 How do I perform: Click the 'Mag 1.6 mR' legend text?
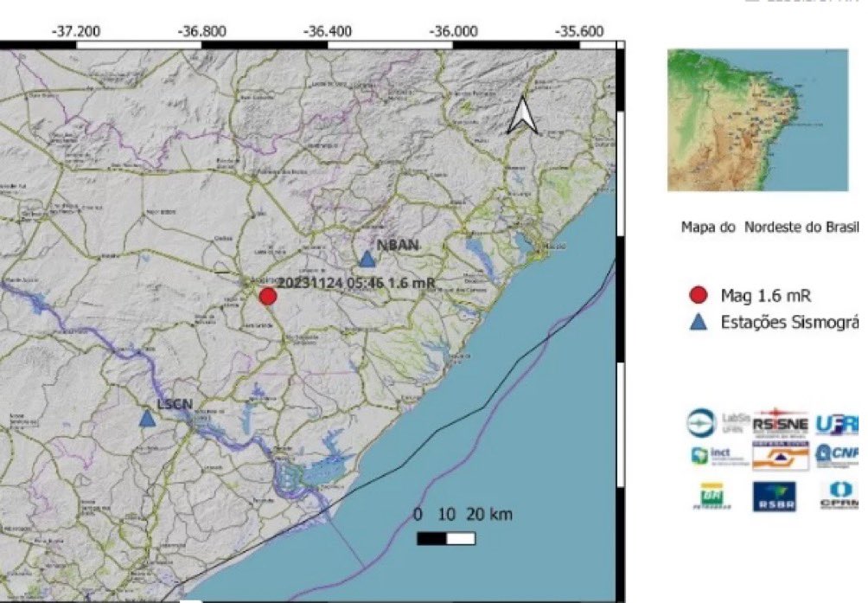(766, 296)
